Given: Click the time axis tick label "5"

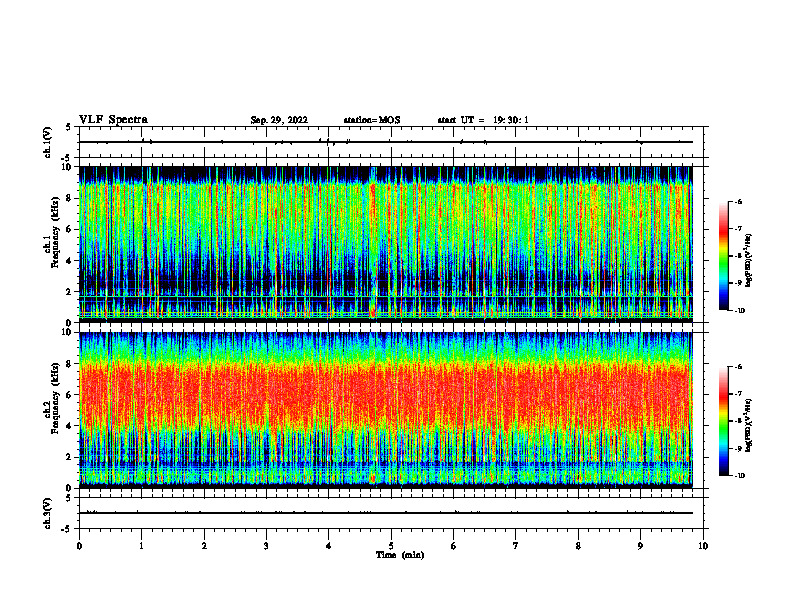Looking at the screenshot, I should click(391, 546).
